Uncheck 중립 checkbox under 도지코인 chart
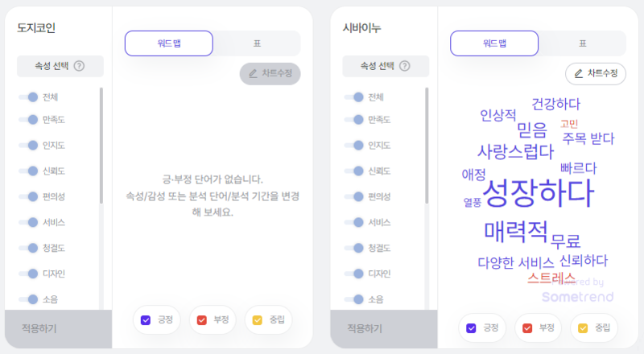The width and height of the screenshot is (644, 354). 258,320
